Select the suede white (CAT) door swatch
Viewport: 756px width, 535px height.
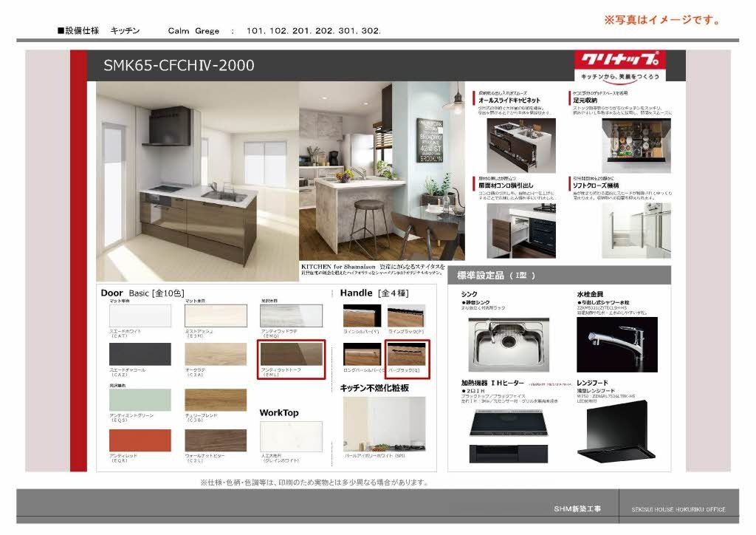point(140,316)
